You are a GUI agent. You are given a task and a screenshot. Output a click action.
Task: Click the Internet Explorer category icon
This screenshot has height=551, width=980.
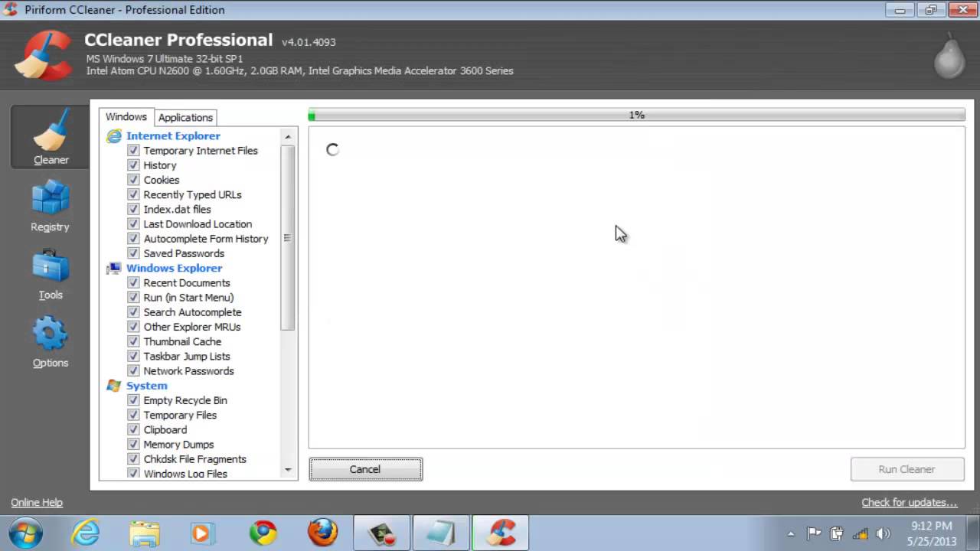point(114,136)
